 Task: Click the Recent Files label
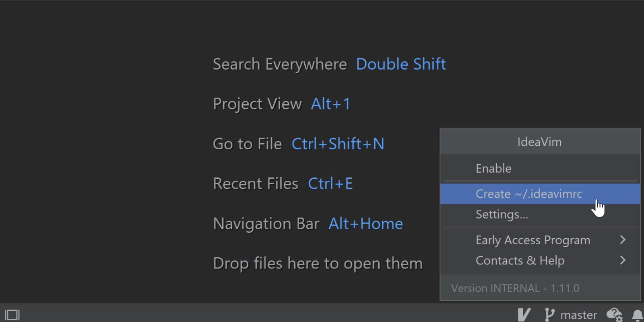pyautogui.click(x=256, y=184)
